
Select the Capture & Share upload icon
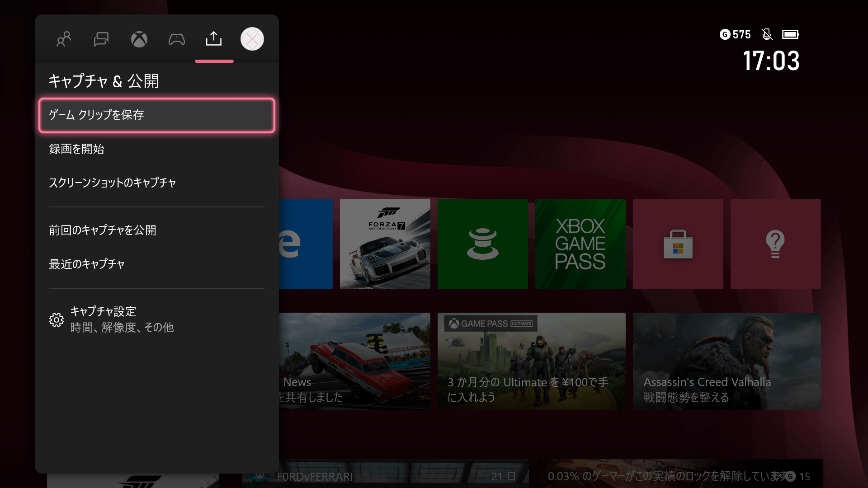click(214, 39)
